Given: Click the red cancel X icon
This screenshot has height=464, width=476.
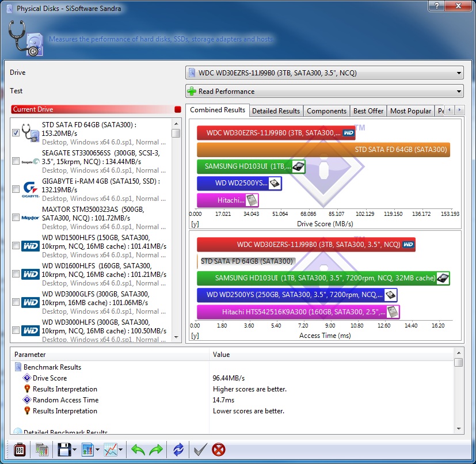Looking at the screenshot, I should 219,450.
